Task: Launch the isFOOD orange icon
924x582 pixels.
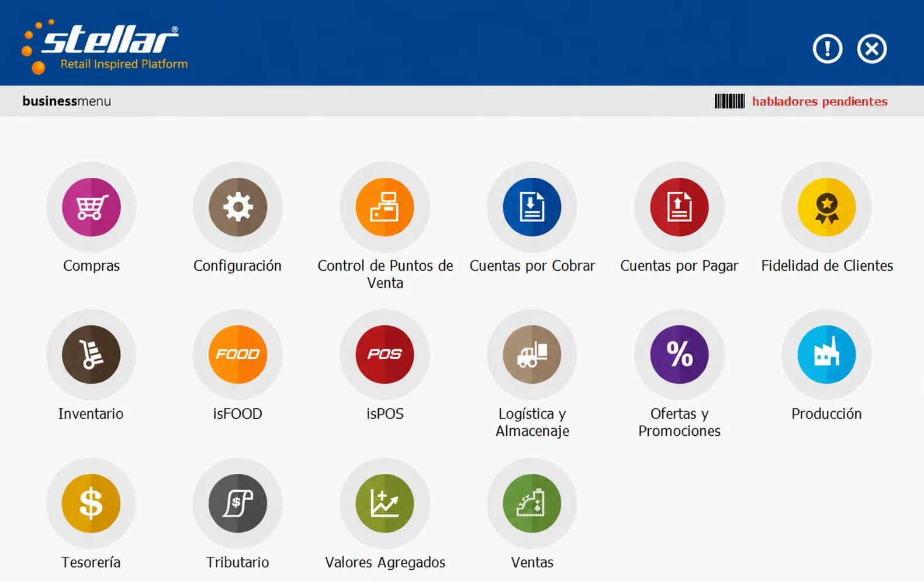Action: (x=238, y=354)
